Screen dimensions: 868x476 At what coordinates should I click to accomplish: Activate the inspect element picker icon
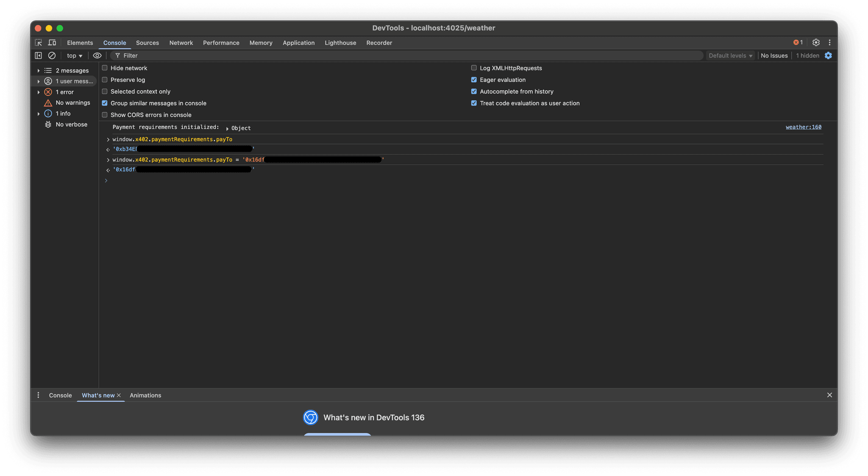tap(39, 42)
